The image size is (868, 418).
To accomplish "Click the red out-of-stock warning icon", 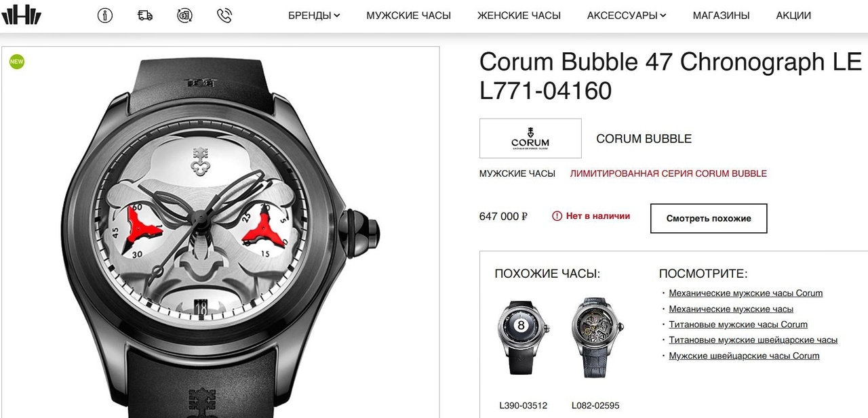I will pyautogui.click(x=557, y=216).
